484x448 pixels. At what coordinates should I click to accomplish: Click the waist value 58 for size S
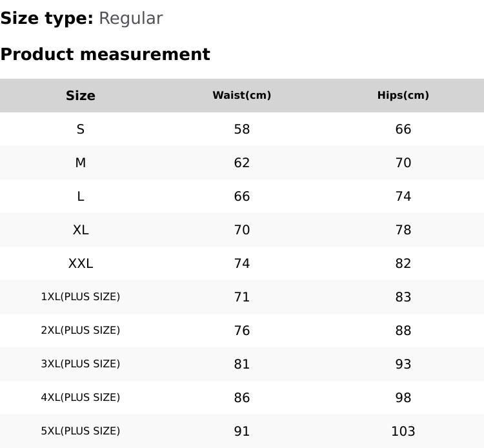click(242, 129)
